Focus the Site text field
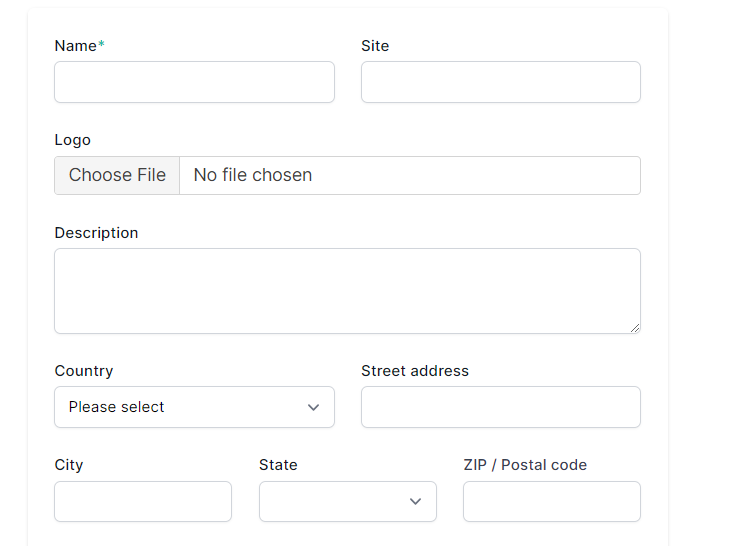This screenshot has width=755, height=546. [x=500, y=82]
